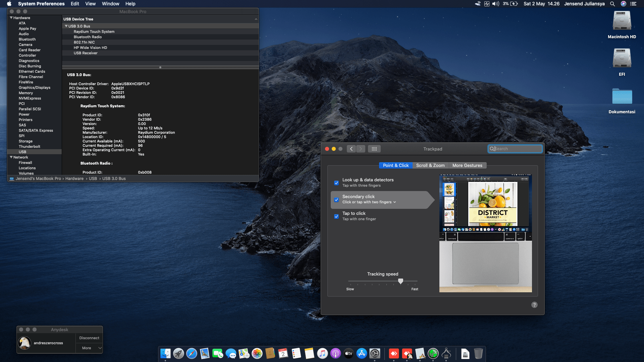Disable Tap to click checkbox

336,217
